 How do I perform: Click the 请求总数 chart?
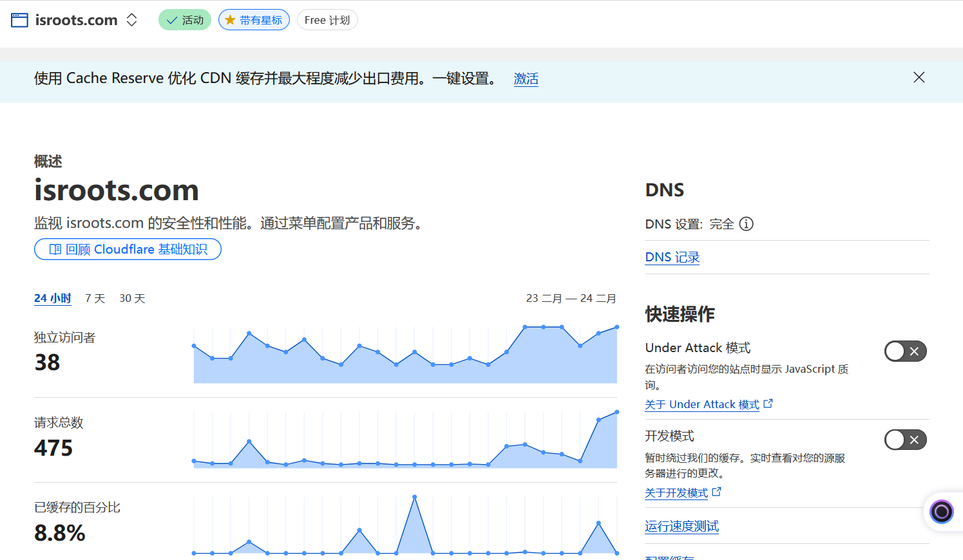point(405,440)
